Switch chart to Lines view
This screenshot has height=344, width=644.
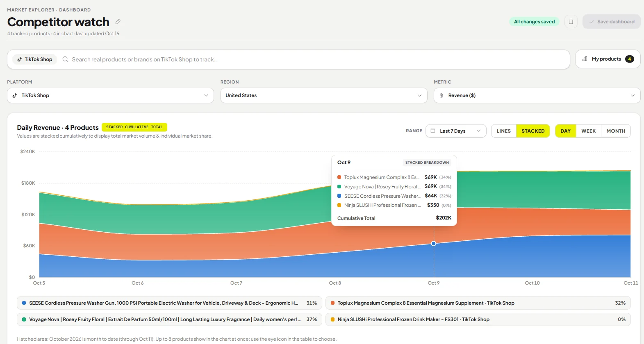[504, 131]
